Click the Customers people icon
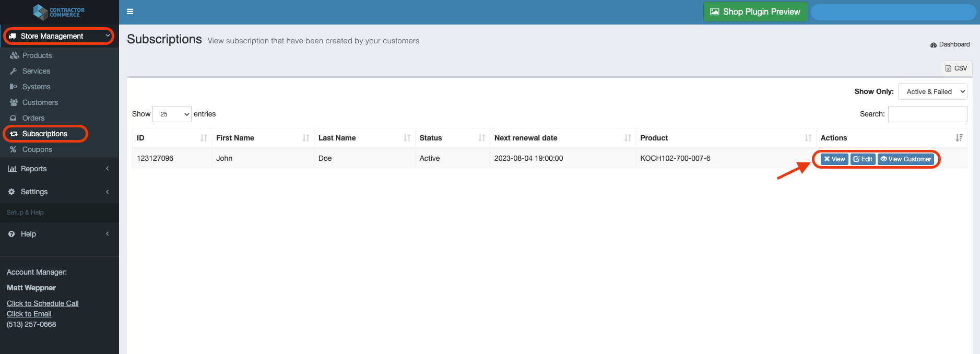The height and width of the screenshot is (354, 980). 14,102
